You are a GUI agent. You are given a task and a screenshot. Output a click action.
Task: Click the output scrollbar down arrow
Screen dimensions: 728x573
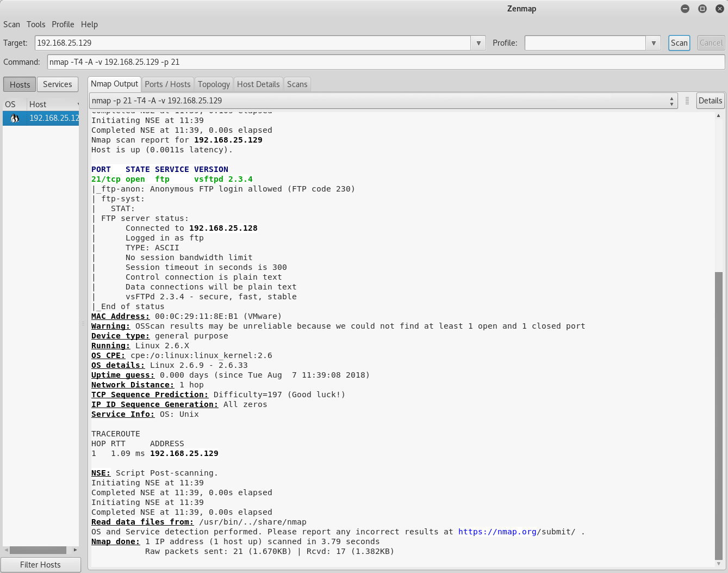point(719,563)
